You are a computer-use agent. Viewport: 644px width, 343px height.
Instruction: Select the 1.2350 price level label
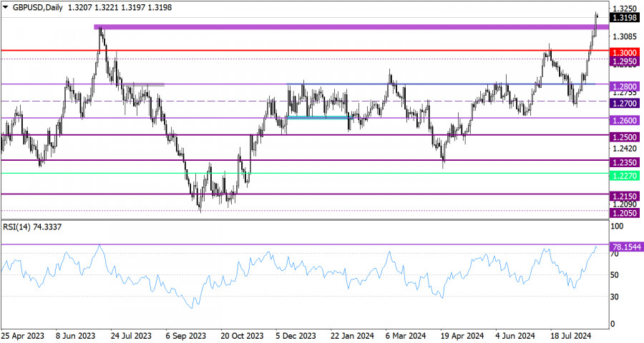(625, 163)
